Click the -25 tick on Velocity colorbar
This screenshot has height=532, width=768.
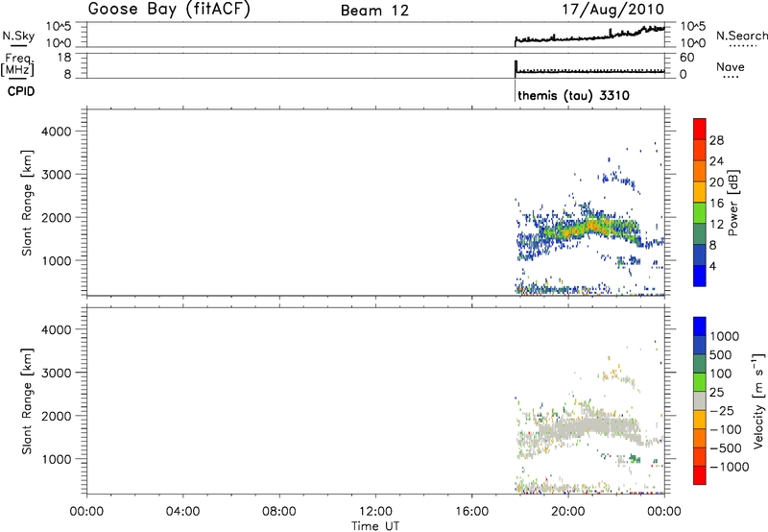tap(722, 411)
